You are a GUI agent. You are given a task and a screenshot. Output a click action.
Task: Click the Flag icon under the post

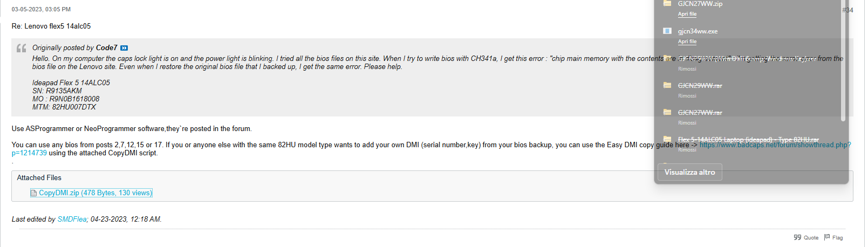(x=827, y=237)
